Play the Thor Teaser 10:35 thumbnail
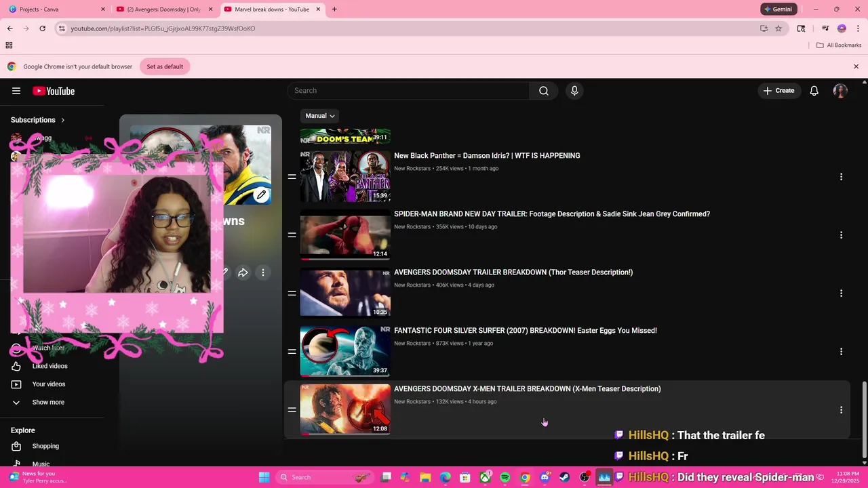 345,293
